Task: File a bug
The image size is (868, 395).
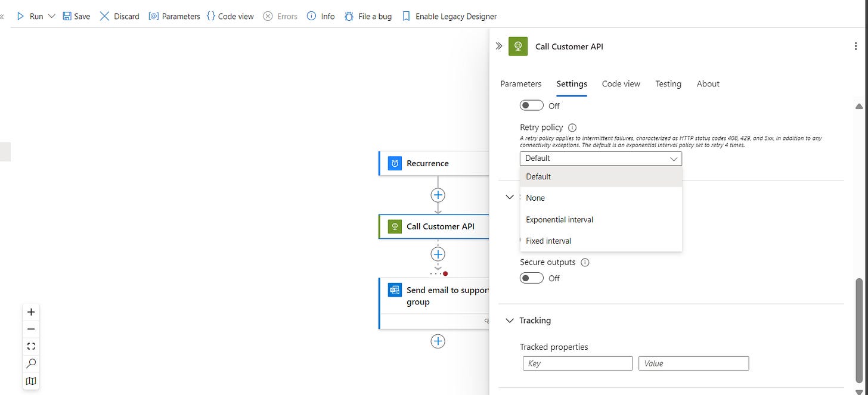Action: coord(368,16)
